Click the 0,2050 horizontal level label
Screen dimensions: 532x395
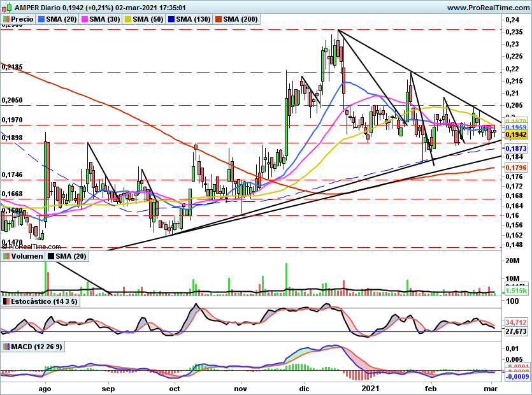(12, 100)
